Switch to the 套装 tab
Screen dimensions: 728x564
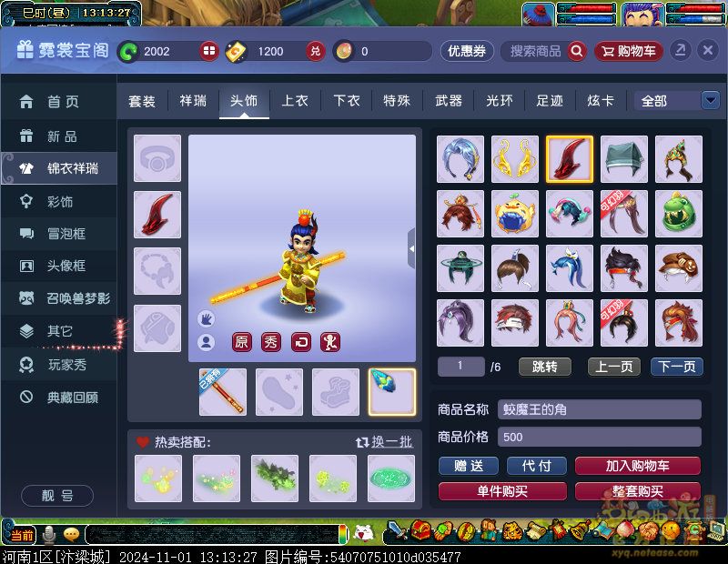tap(142, 101)
